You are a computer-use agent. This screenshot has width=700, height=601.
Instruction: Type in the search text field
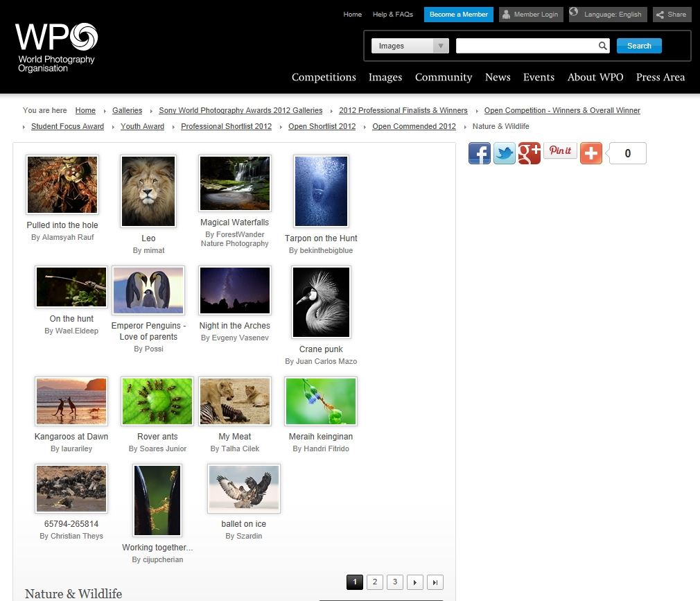pos(527,46)
